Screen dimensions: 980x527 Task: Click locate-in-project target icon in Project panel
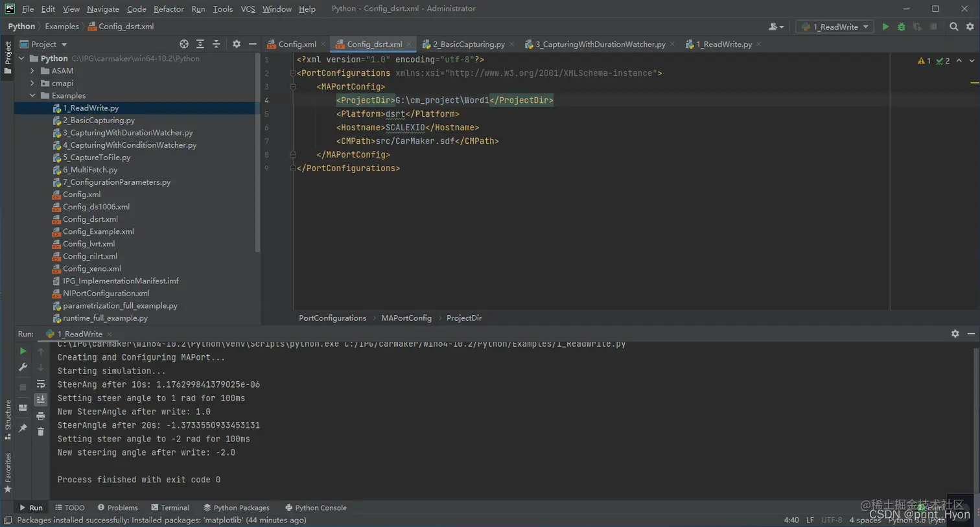tap(184, 44)
